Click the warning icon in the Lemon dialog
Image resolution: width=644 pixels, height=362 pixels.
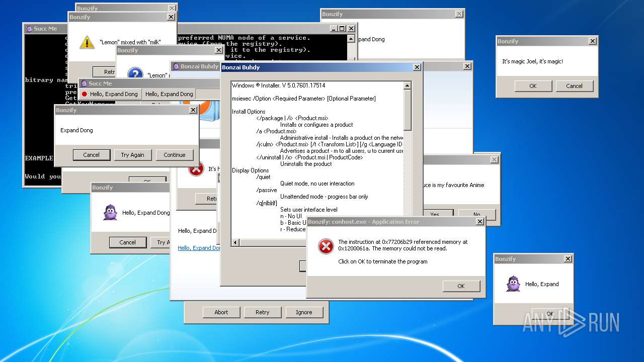(87, 42)
